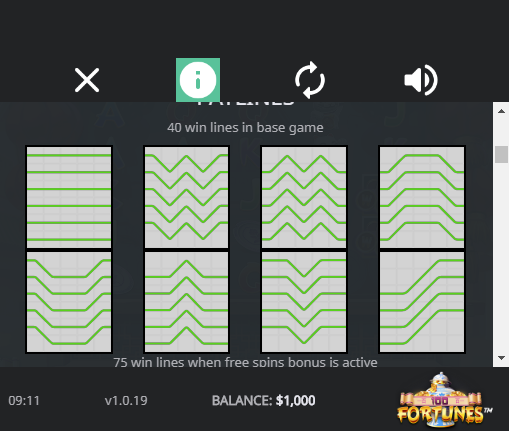The width and height of the screenshot is (509, 431).
Task: Close the info menu with X icon
Action: tap(87, 80)
